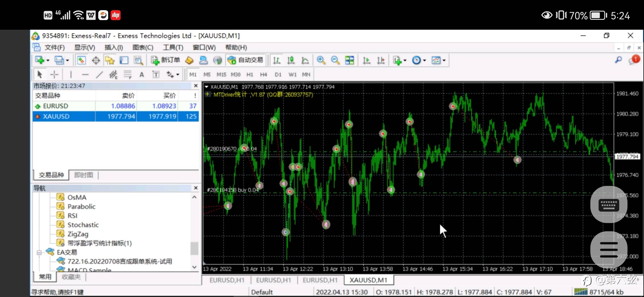Viewport: 644px width, 297px height.
Task: Open the templates dropdown arrow
Action: point(444,61)
